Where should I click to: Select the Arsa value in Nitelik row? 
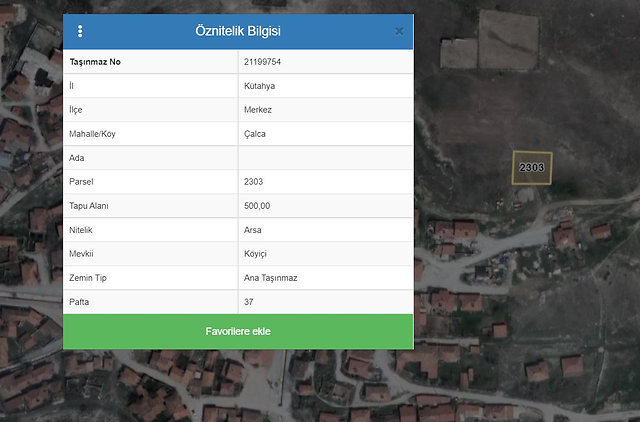coord(253,230)
